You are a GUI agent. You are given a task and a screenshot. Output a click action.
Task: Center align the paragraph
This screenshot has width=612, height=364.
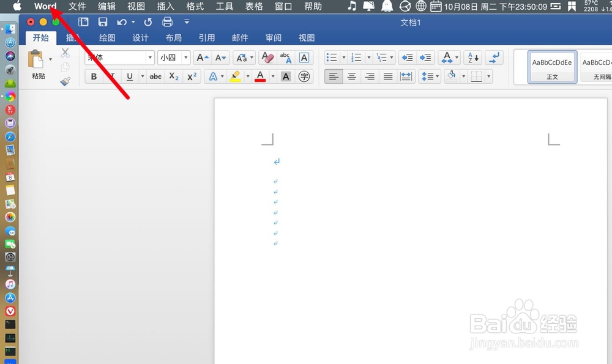352,76
